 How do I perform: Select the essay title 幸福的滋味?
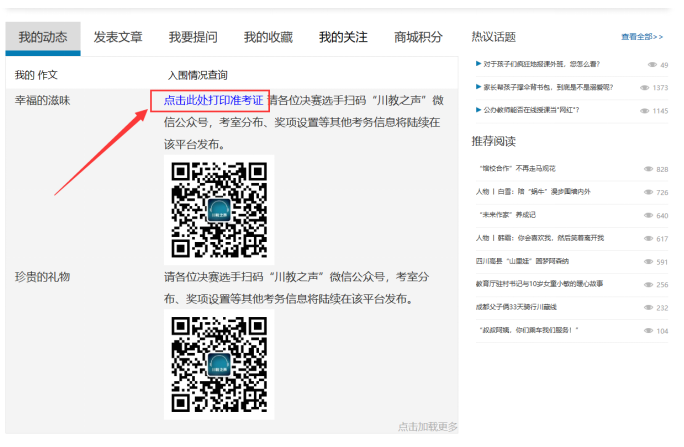coord(42,100)
